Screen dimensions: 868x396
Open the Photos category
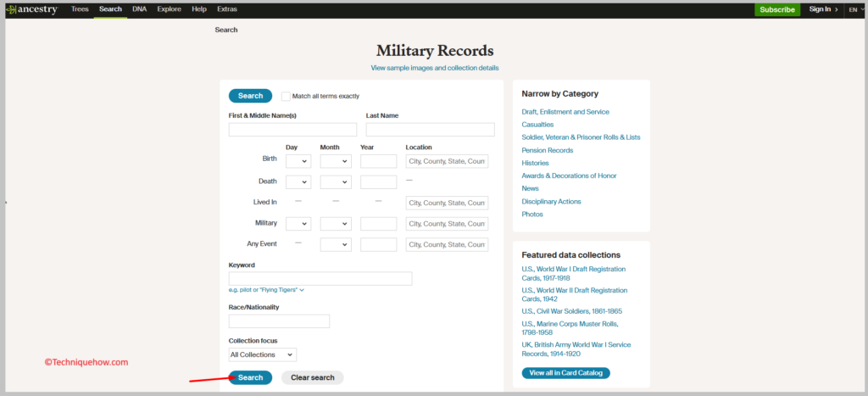tap(532, 215)
